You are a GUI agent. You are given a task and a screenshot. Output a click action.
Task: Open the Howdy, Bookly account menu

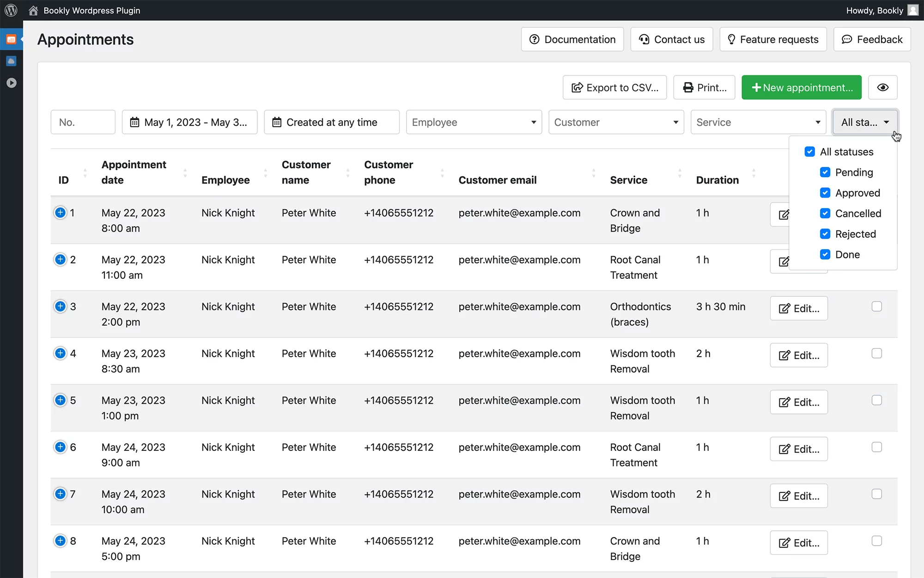pos(875,10)
